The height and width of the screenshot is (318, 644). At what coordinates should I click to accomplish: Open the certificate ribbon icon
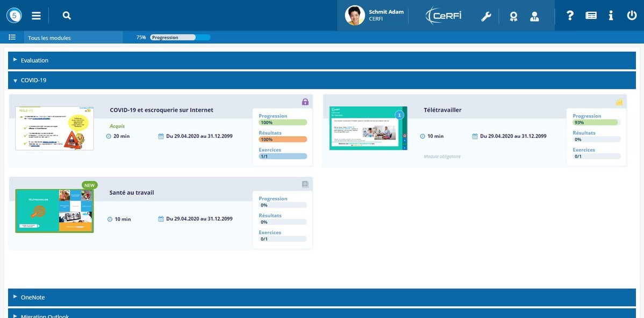(x=513, y=17)
